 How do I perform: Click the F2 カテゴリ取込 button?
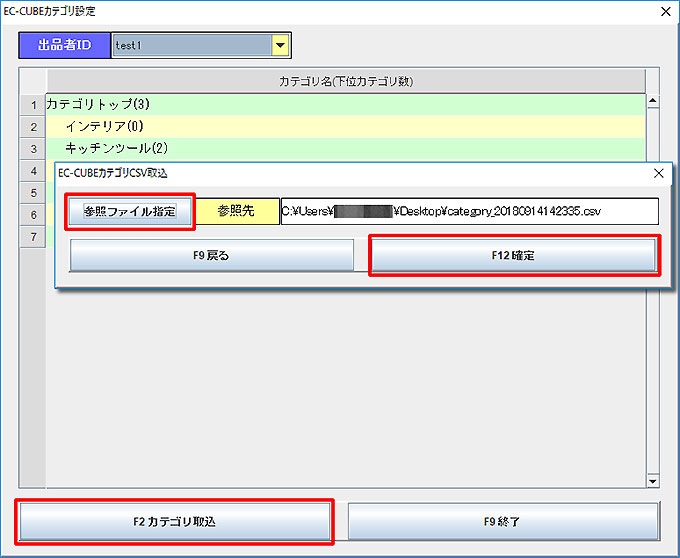(174, 522)
